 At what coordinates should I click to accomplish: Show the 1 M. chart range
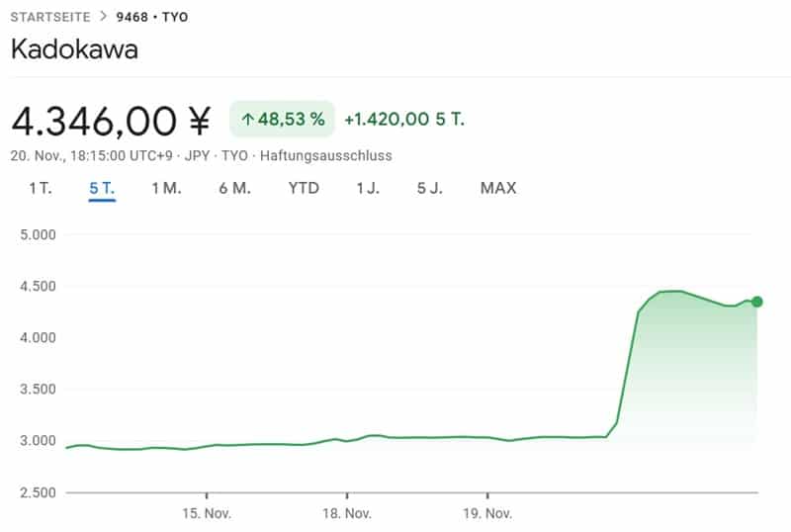166,188
